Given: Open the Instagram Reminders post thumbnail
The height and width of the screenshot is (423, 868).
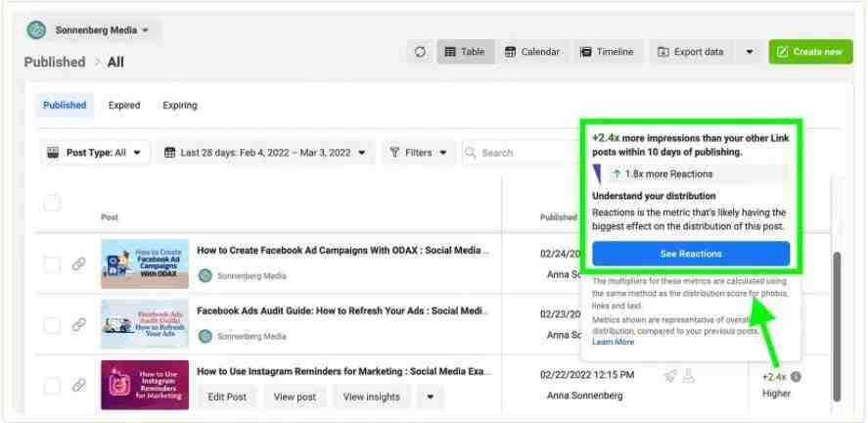Looking at the screenshot, I should pos(145,385).
